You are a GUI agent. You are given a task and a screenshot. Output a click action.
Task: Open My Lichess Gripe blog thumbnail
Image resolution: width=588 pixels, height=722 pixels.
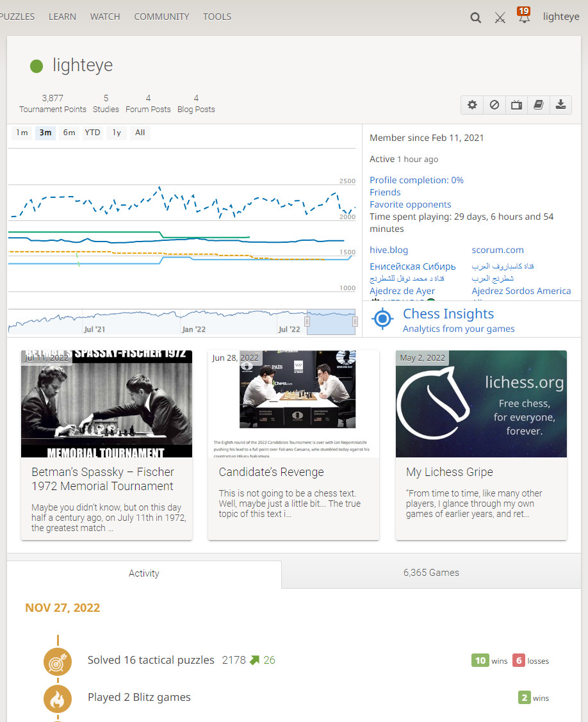481,404
